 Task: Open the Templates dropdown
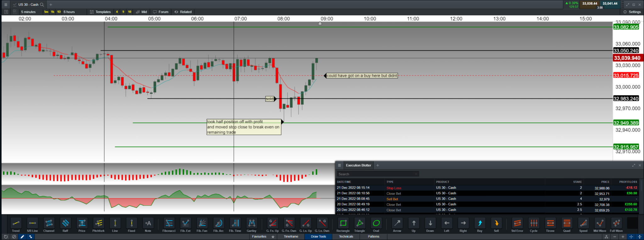point(100,12)
